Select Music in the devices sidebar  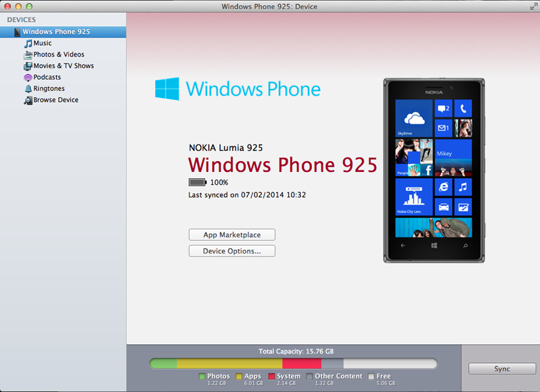tap(42, 43)
